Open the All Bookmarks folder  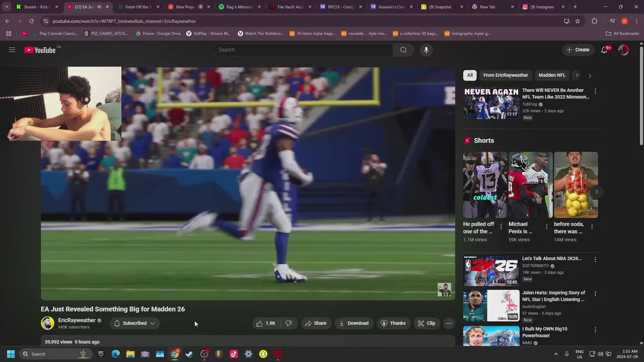[x=622, y=34]
